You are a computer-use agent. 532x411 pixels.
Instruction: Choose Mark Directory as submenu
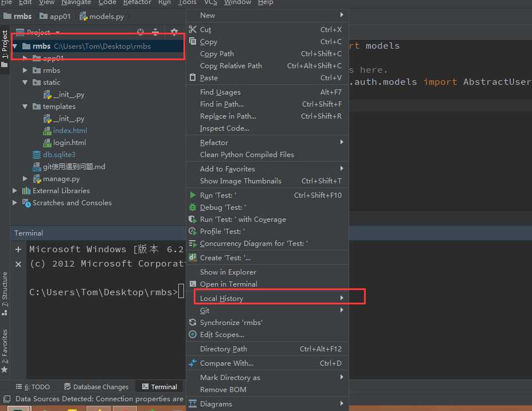coord(267,377)
